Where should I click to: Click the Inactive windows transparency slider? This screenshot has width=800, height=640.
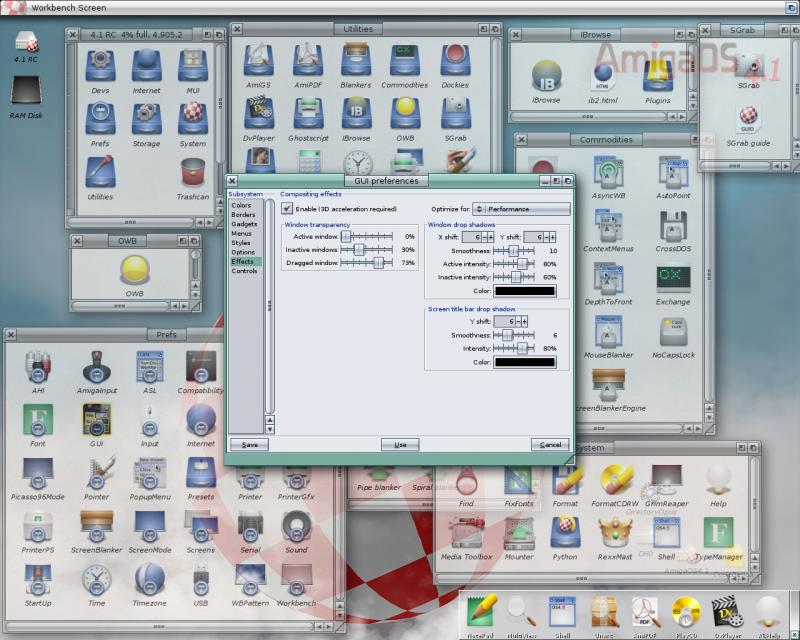click(365, 249)
